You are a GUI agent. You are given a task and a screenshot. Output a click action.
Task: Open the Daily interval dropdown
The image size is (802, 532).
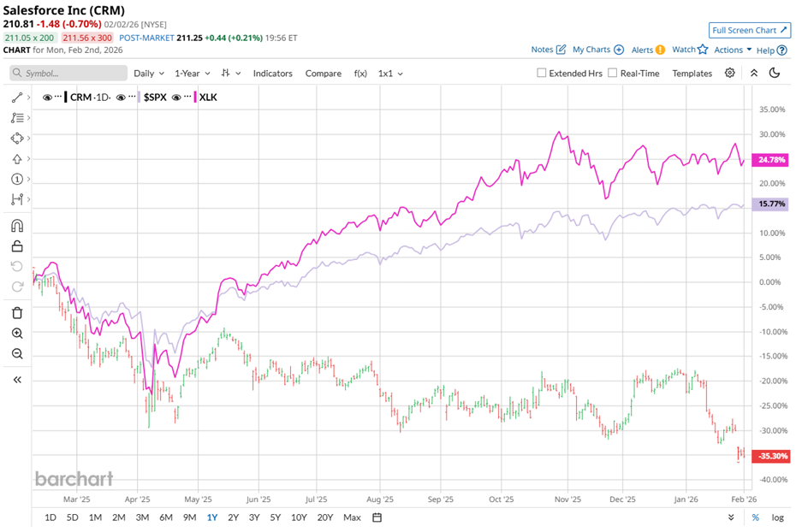pyautogui.click(x=145, y=73)
